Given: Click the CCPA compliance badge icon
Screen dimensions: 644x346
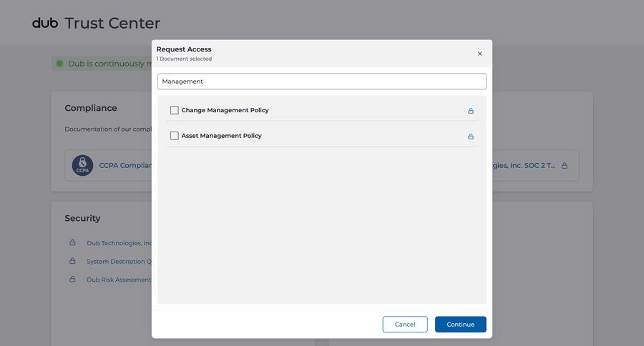Looking at the screenshot, I should click(82, 165).
